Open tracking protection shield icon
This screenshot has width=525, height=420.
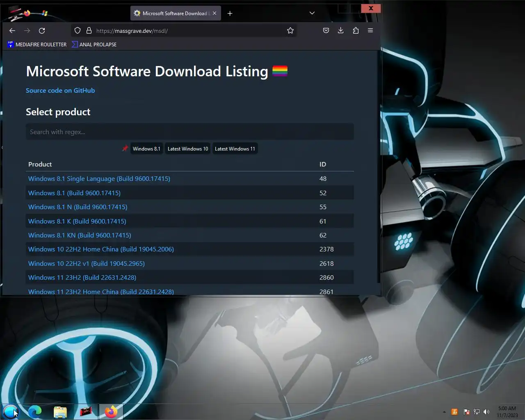pos(78,31)
